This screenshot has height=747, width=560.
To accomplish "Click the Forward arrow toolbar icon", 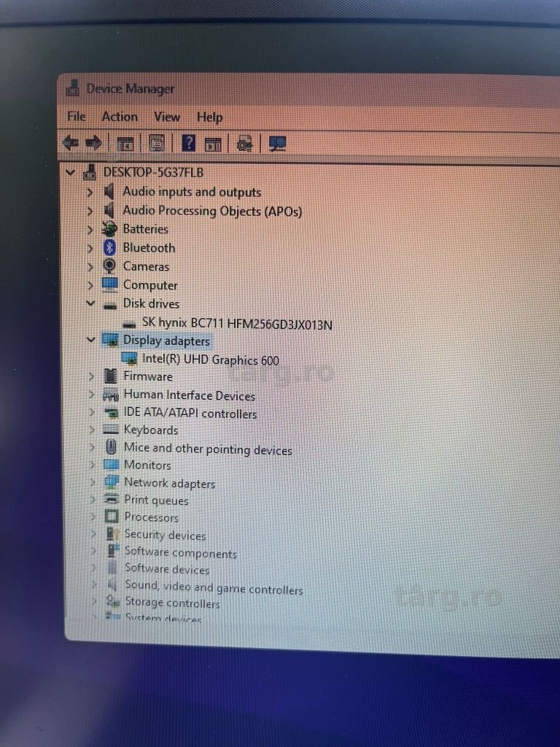I will click(93, 142).
